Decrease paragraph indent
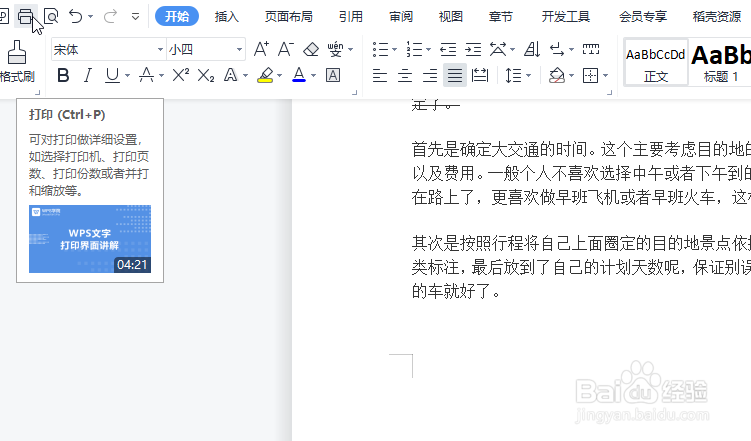 click(448, 49)
